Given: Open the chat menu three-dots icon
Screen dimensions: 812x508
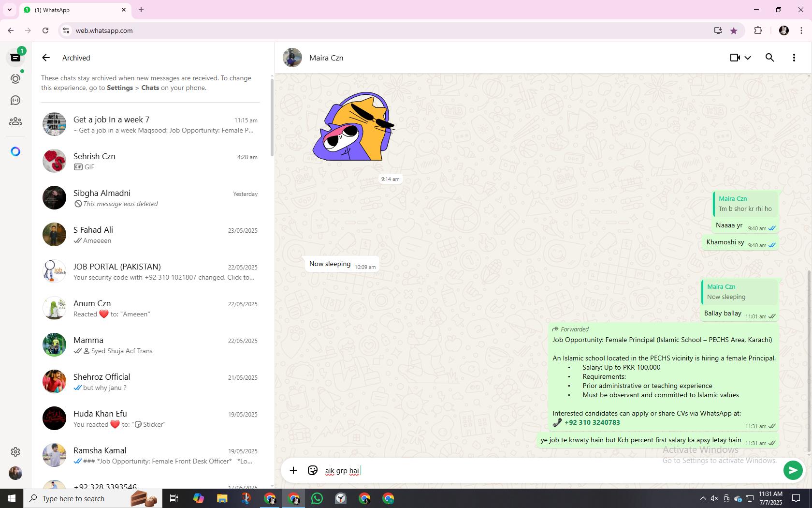Looking at the screenshot, I should coord(794,58).
